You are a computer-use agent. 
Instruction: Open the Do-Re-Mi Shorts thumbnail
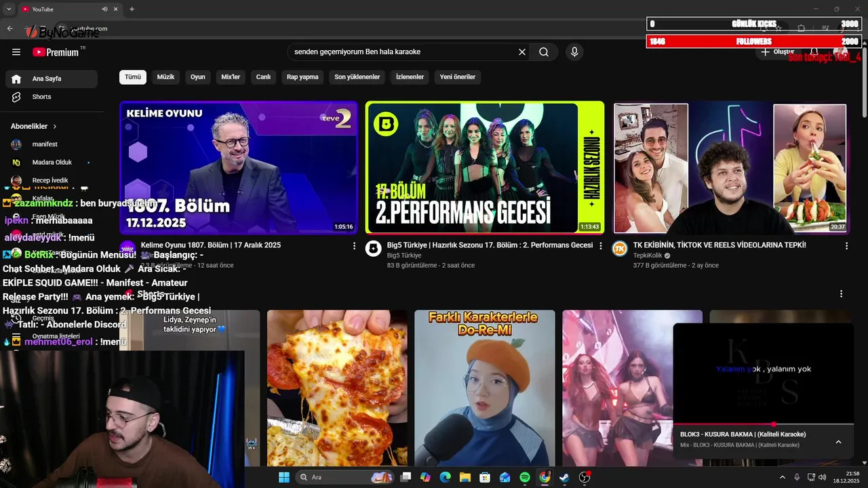[485, 388]
